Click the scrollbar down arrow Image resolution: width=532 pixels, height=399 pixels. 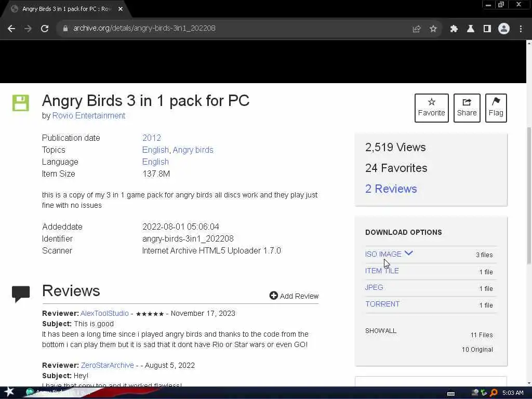coord(529,383)
